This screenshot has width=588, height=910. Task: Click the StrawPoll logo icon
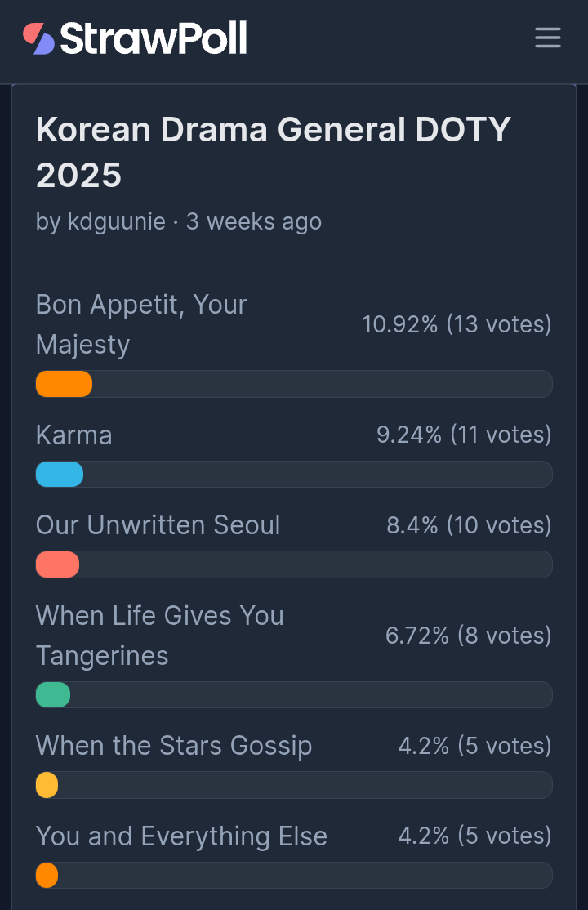pyautogui.click(x=38, y=38)
